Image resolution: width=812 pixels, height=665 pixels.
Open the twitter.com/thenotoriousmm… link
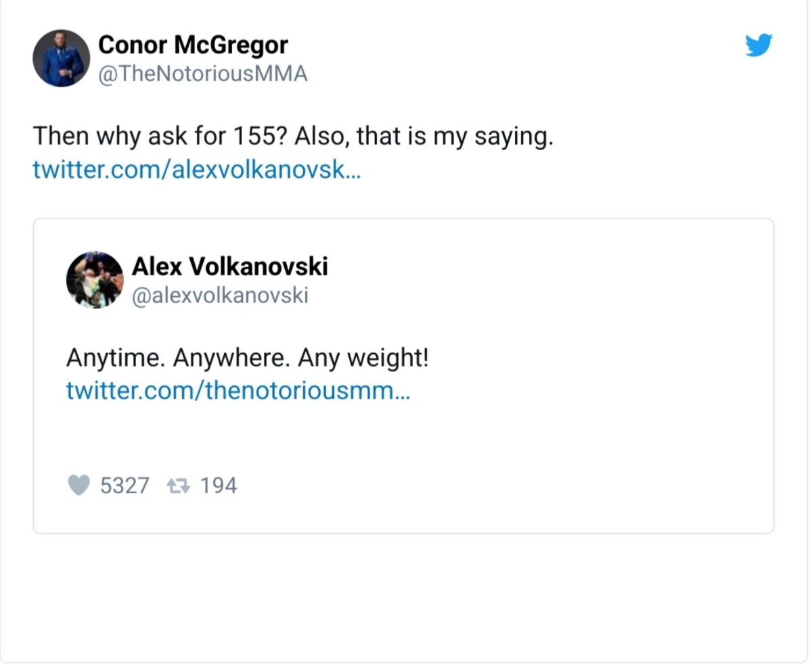(238, 390)
